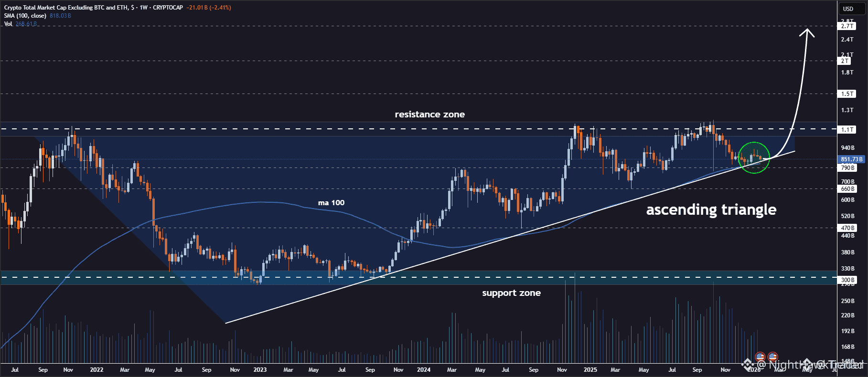Click the 2025 year label on time axis
Image resolution: width=868 pixels, height=377 pixels.
pos(590,370)
